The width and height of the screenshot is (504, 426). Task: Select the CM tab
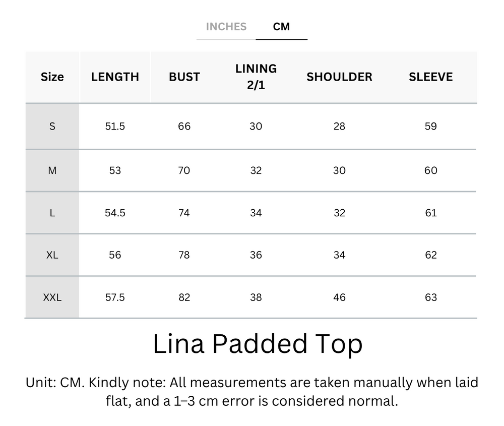282,27
